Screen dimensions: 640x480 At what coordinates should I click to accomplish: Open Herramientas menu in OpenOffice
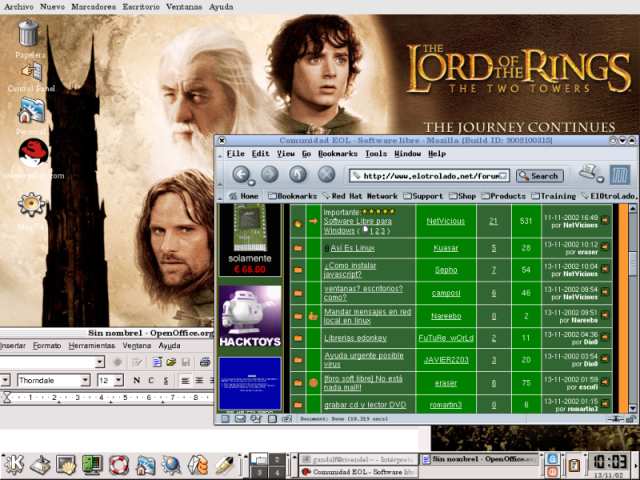pyautogui.click(x=92, y=345)
